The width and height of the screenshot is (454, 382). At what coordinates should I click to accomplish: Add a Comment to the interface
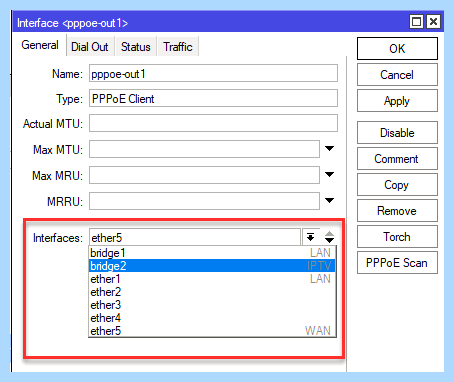[397, 159]
